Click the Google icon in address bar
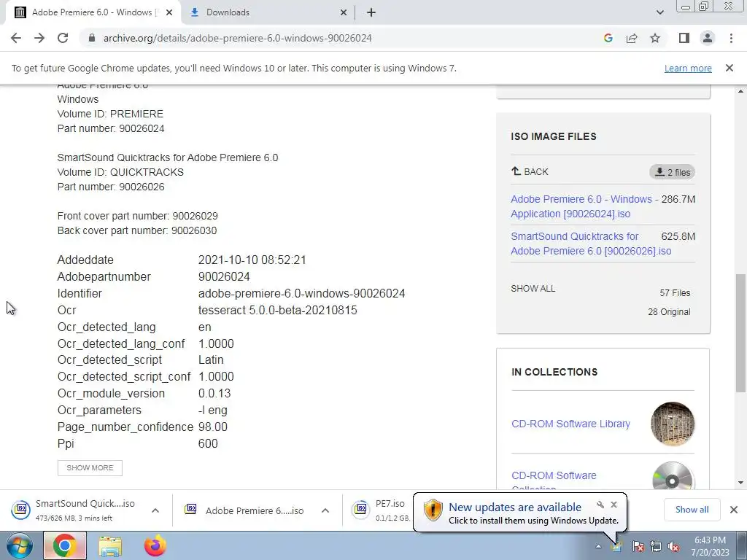Viewport: 747px width, 560px height. tap(608, 38)
